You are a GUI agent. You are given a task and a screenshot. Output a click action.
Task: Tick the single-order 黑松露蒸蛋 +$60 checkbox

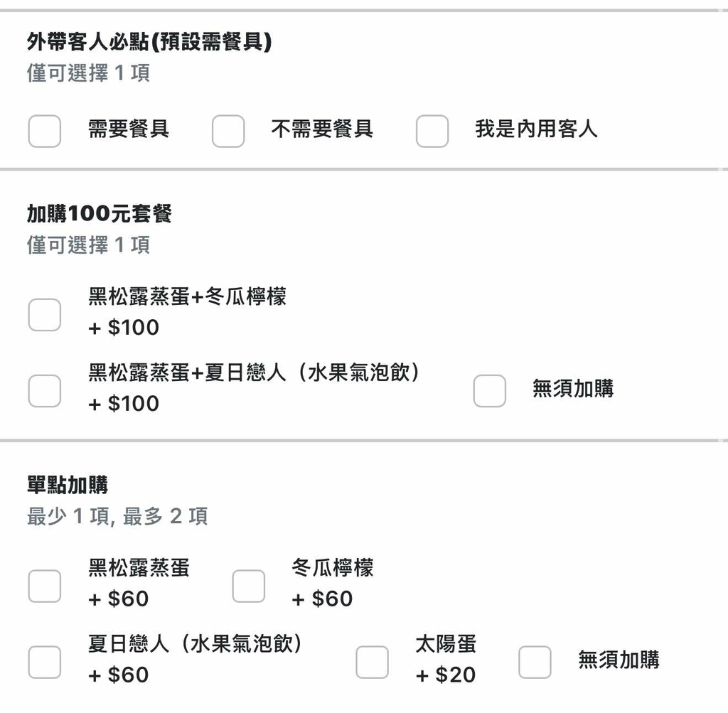(x=44, y=586)
